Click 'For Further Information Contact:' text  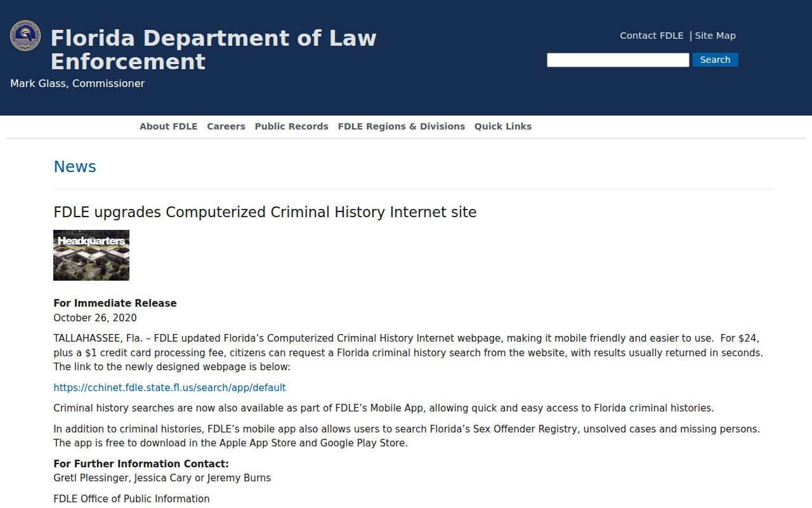click(x=141, y=464)
